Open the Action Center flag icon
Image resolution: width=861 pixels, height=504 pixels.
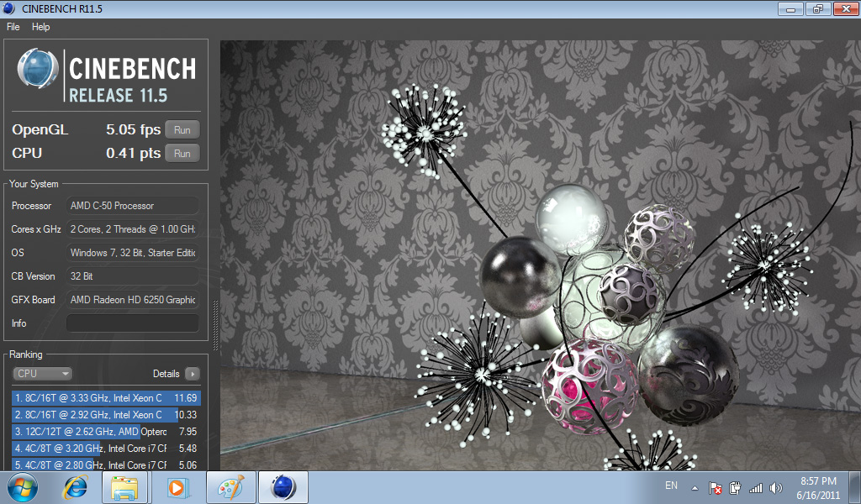pos(715,487)
